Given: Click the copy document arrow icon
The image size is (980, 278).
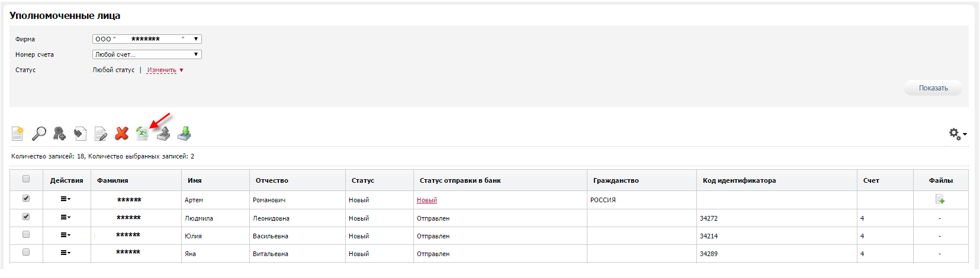Looking at the screenshot, I should [80, 134].
